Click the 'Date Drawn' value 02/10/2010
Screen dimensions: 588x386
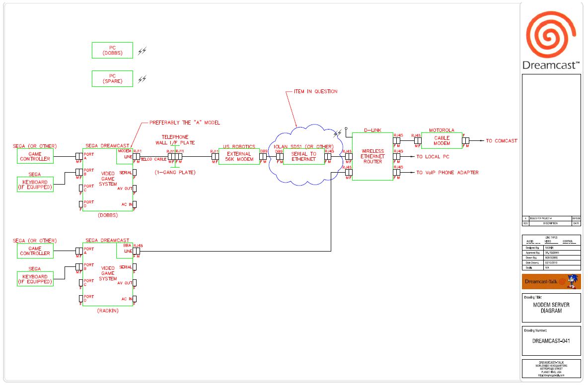(x=551, y=262)
